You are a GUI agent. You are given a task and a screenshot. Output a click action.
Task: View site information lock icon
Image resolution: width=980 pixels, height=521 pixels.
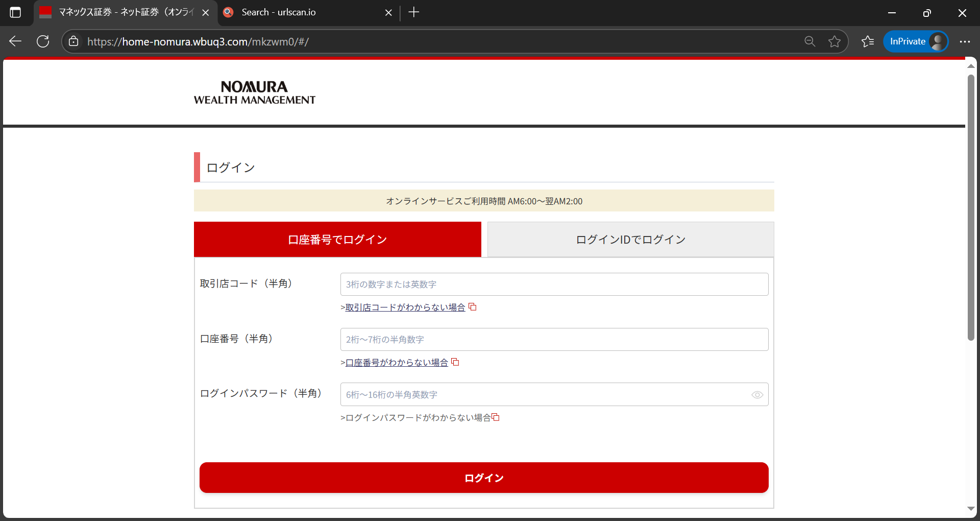(x=73, y=41)
